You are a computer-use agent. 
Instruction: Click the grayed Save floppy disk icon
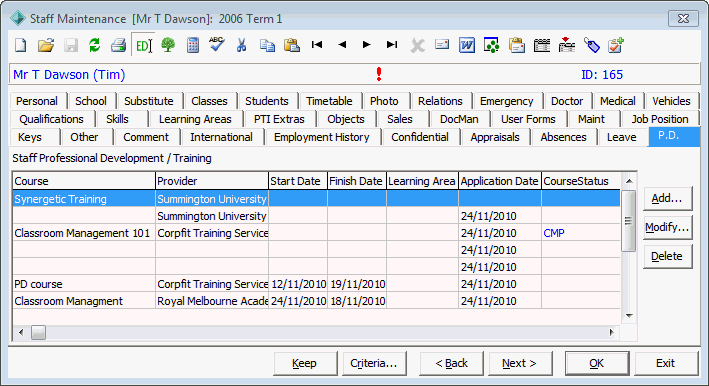click(x=71, y=45)
